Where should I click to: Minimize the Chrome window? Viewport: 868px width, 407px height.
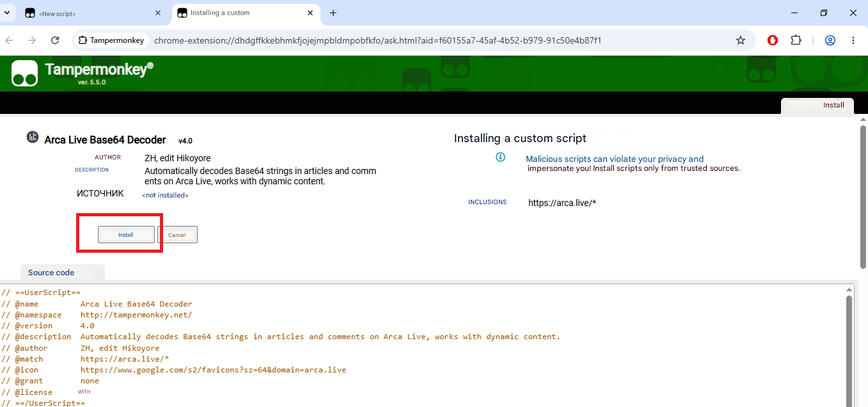coord(794,13)
